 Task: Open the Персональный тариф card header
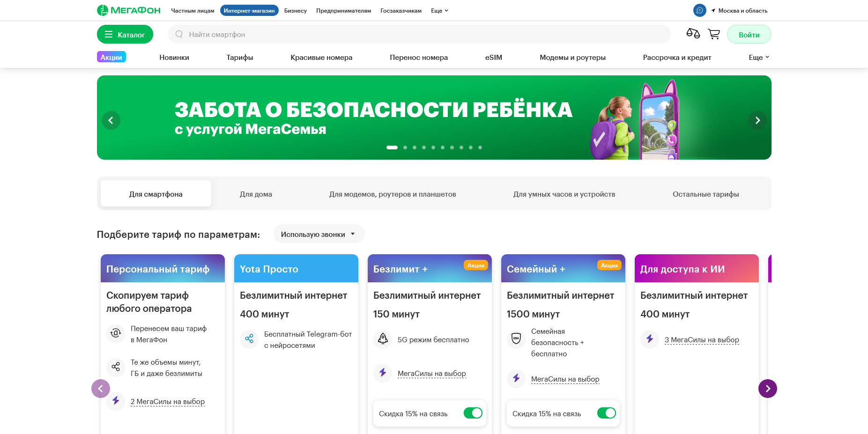pyautogui.click(x=163, y=268)
